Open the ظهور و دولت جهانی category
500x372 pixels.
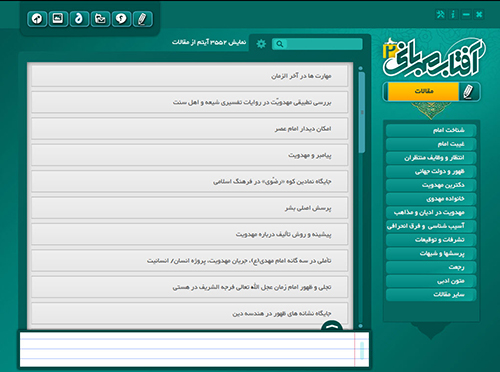click(431, 171)
